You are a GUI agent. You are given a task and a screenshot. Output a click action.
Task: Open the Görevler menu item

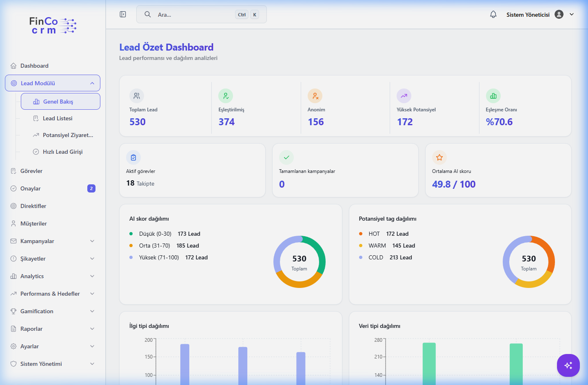click(x=53, y=171)
